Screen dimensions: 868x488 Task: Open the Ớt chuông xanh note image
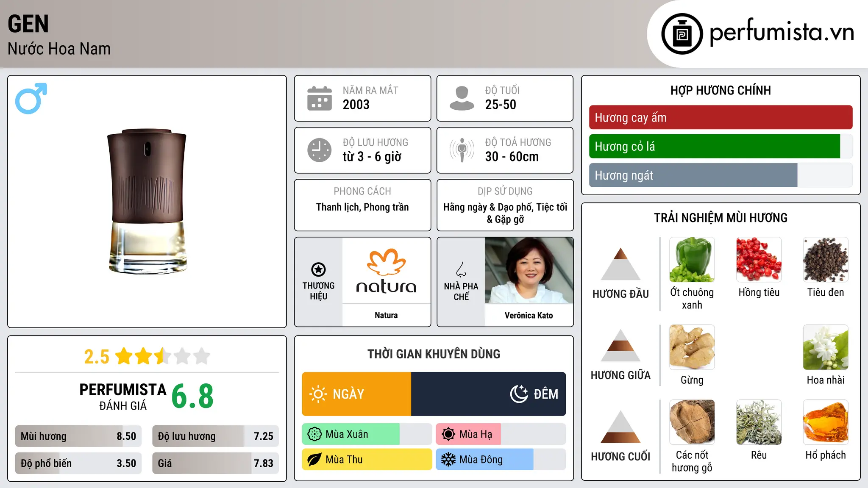(692, 260)
